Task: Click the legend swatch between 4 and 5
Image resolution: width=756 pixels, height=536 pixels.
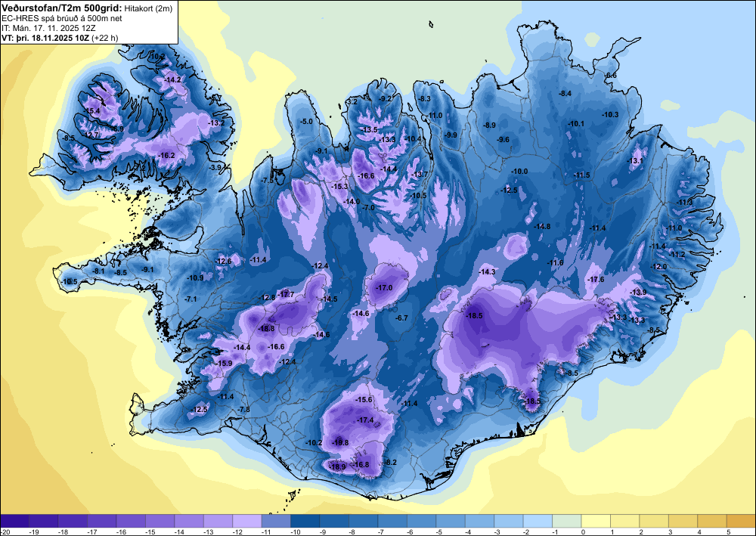Action: pyautogui.click(x=711, y=521)
